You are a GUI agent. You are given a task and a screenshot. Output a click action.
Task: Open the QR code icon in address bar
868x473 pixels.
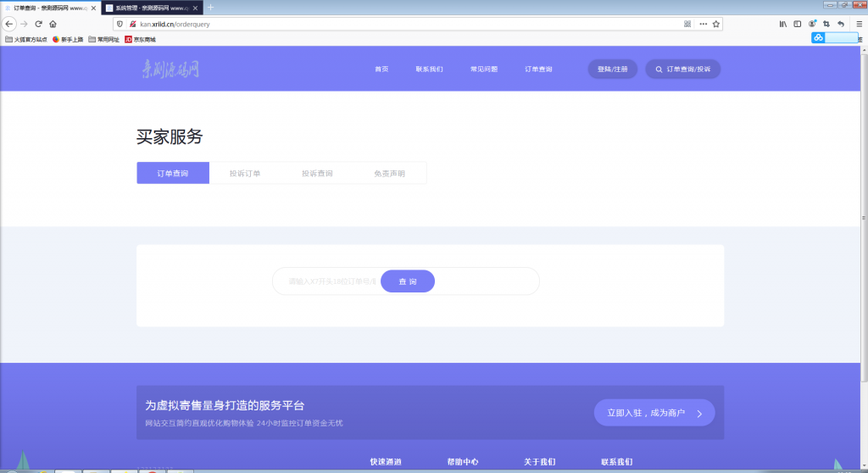point(687,24)
